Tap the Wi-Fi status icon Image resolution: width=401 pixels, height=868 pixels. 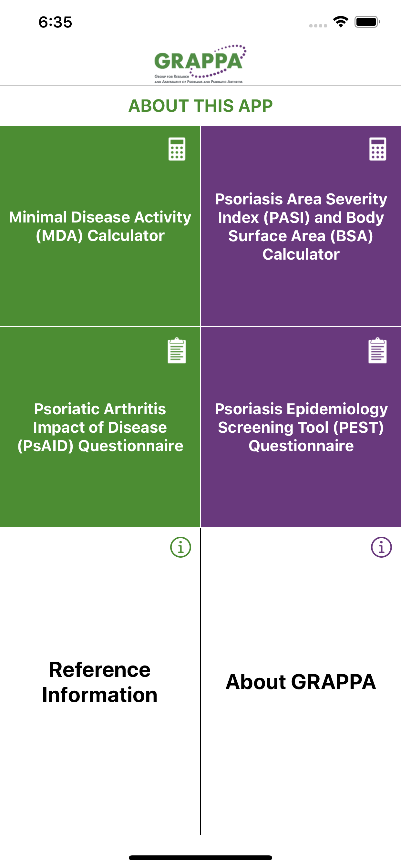[x=341, y=22]
